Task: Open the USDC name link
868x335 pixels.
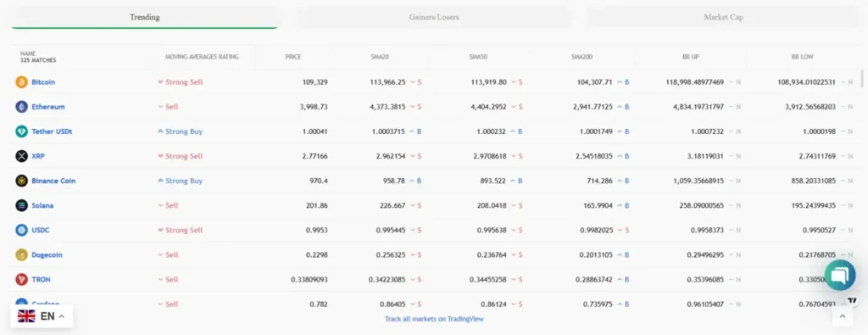Action: pyautogui.click(x=41, y=230)
